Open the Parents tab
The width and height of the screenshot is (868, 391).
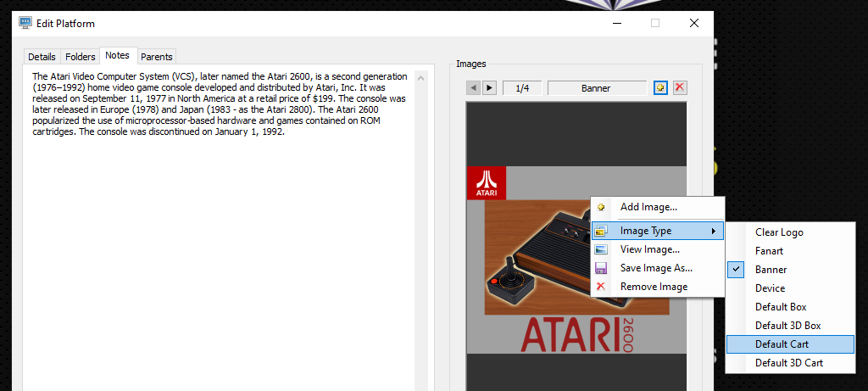(157, 57)
